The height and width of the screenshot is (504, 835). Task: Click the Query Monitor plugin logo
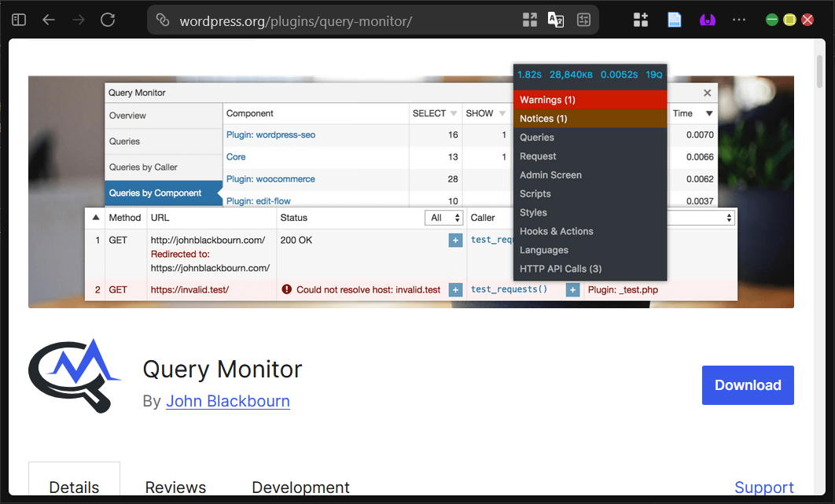[x=75, y=376]
